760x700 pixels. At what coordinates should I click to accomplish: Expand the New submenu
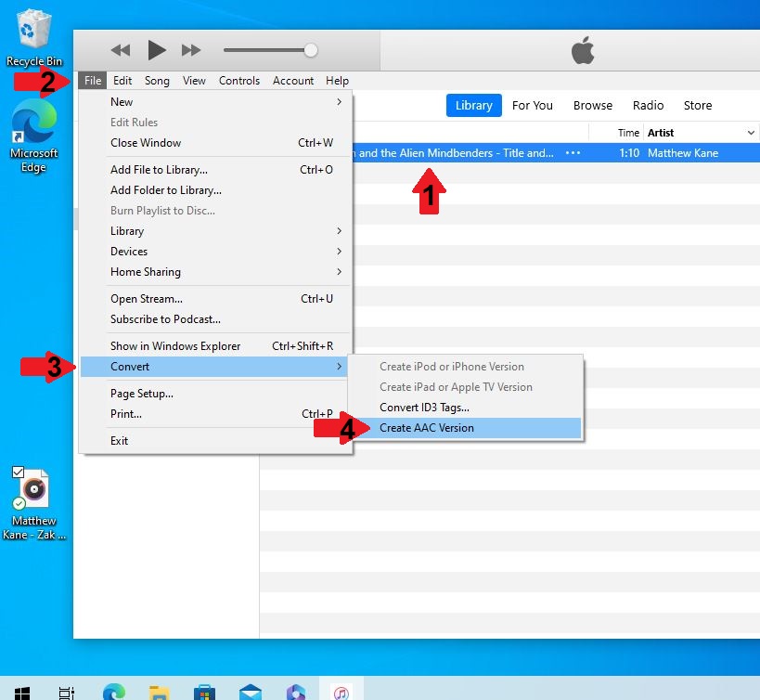[215, 102]
